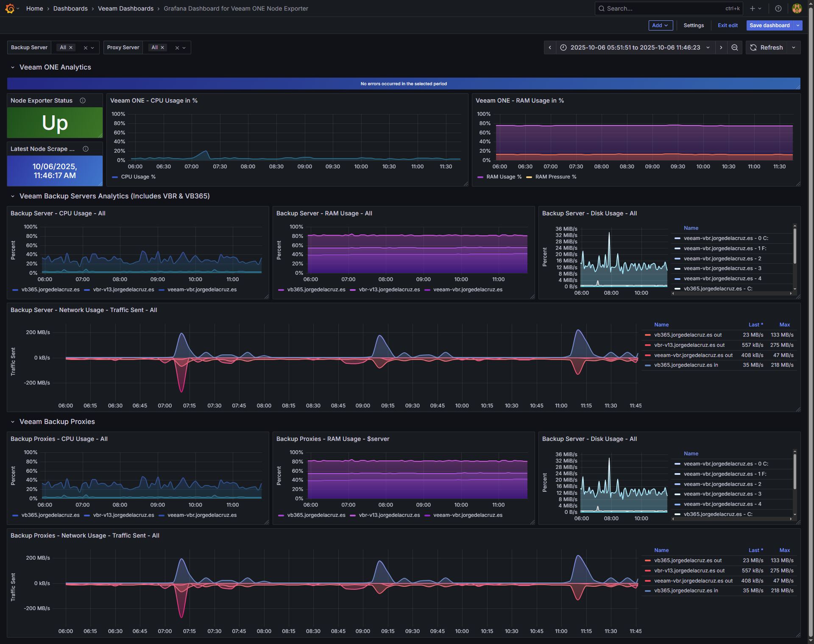
Task: Open the user avatar profile icon
Action: (x=797, y=8)
